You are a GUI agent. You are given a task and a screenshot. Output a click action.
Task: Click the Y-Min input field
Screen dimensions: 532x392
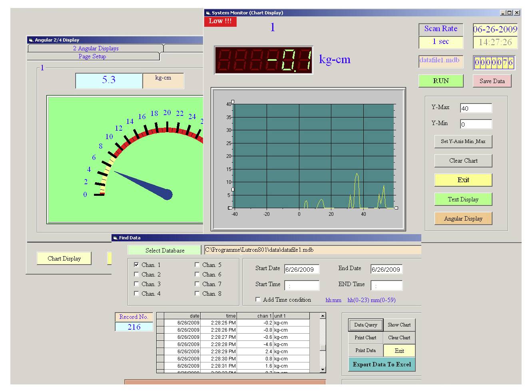coord(476,124)
